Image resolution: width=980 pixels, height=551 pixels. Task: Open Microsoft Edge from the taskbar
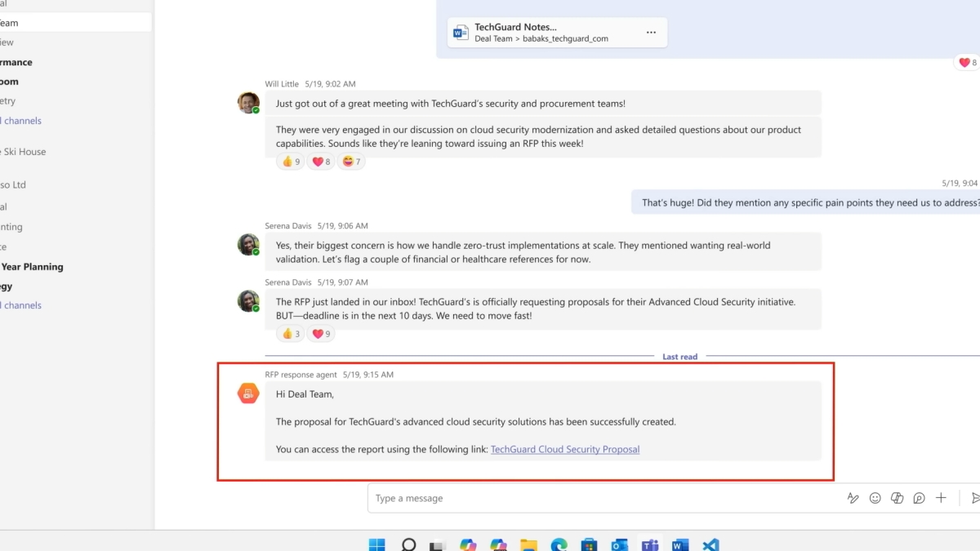tap(559, 544)
